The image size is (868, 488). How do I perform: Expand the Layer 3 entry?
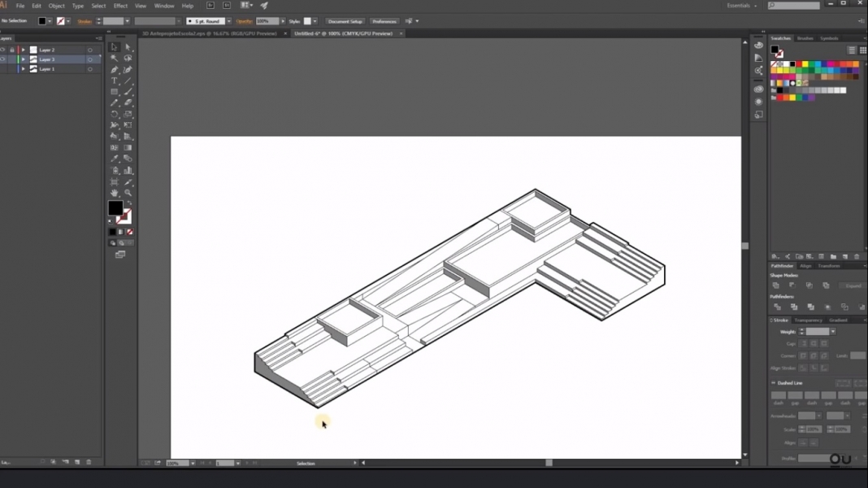[x=23, y=59]
